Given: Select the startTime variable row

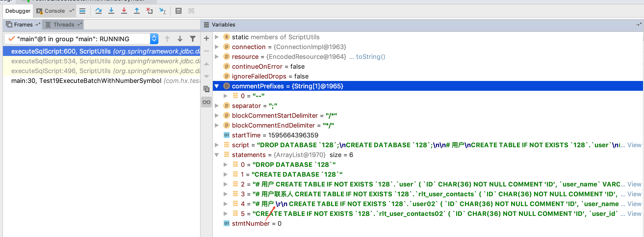Looking at the screenshot, I should 428,135.
